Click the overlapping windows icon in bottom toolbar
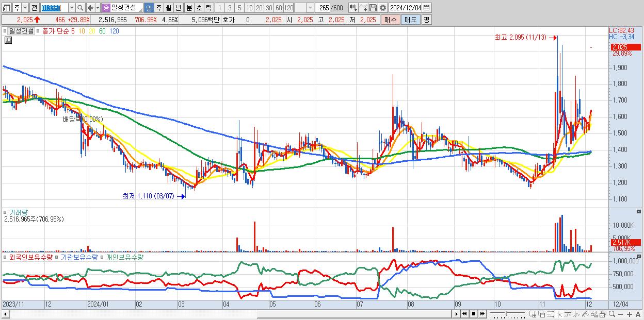Image resolution: width=644 pixels, height=320 pixels. 541,314
